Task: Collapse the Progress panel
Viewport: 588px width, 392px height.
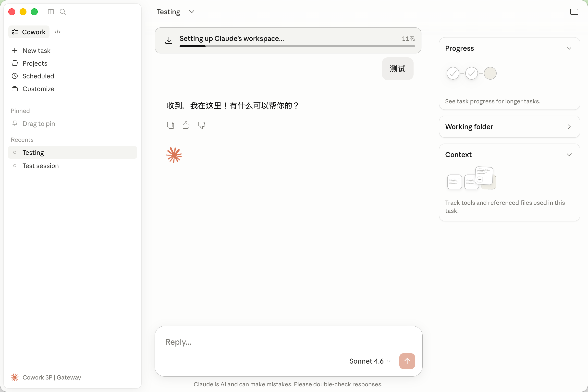Action: [569, 48]
